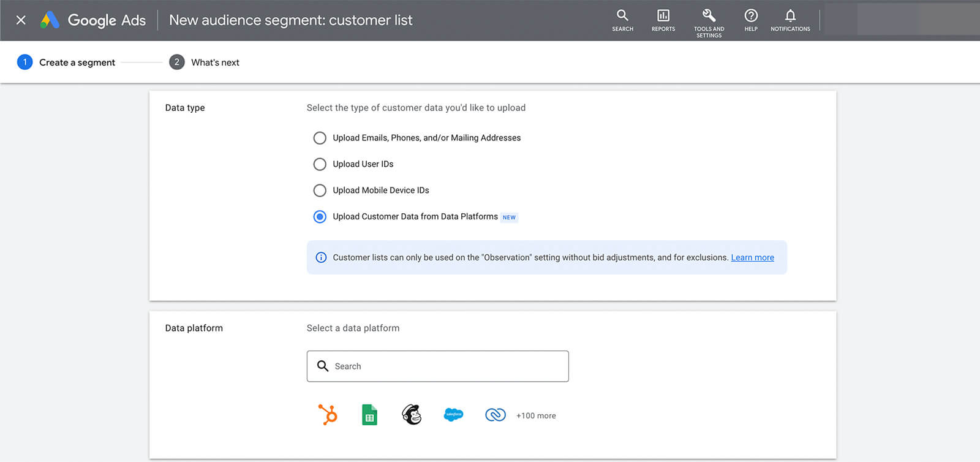Close the new audience segment page

21,20
